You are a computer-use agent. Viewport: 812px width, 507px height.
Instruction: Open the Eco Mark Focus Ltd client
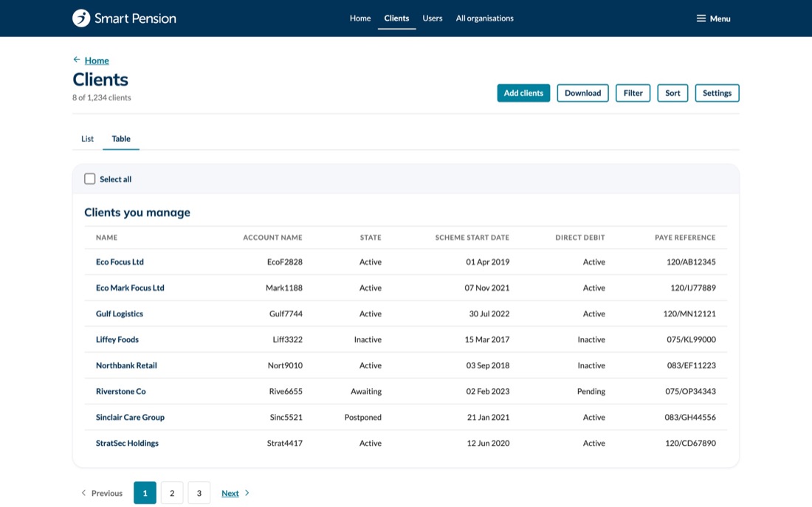130,288
